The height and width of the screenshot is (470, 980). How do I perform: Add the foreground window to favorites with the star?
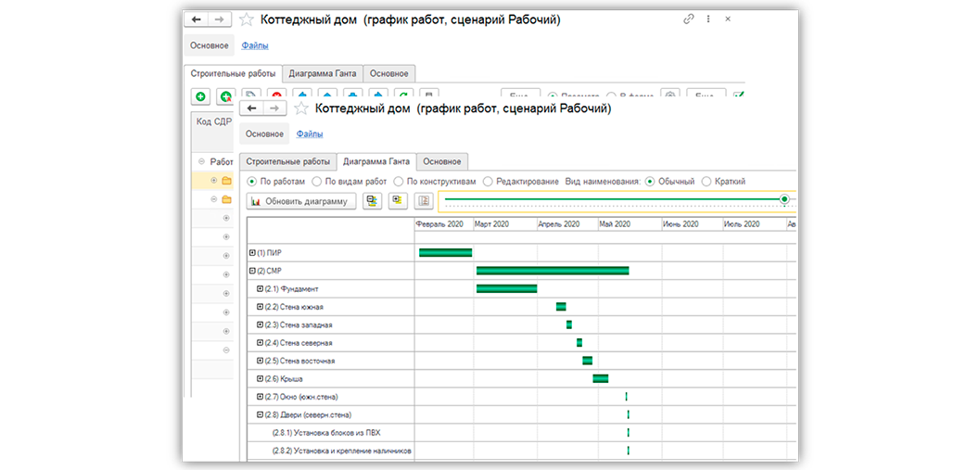(x=301, y=108)
